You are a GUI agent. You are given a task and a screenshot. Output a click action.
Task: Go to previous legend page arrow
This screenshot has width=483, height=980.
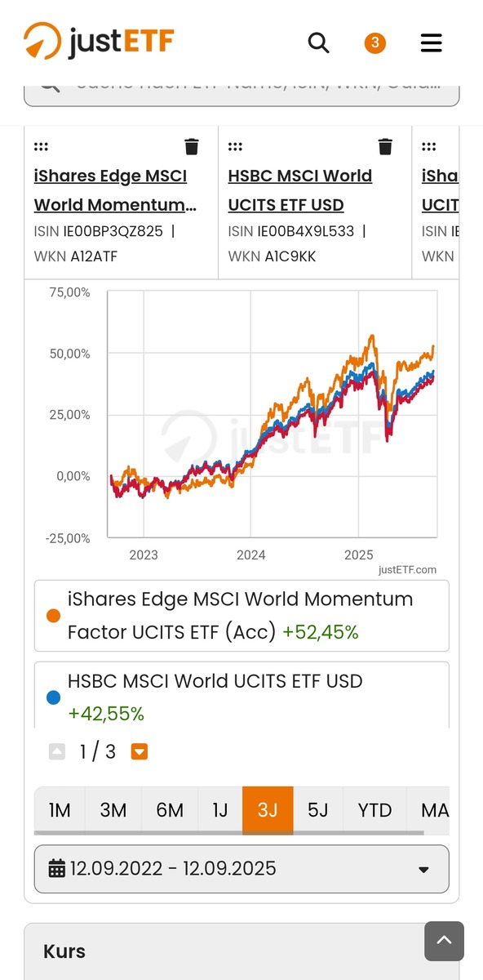point(57,751)
